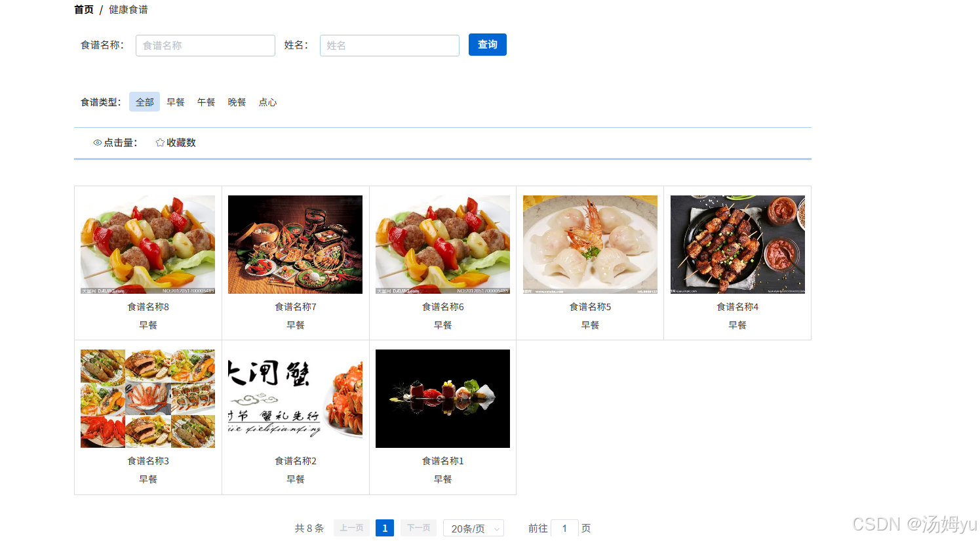Go to previous page with 上一页

[x=351, y=528]
